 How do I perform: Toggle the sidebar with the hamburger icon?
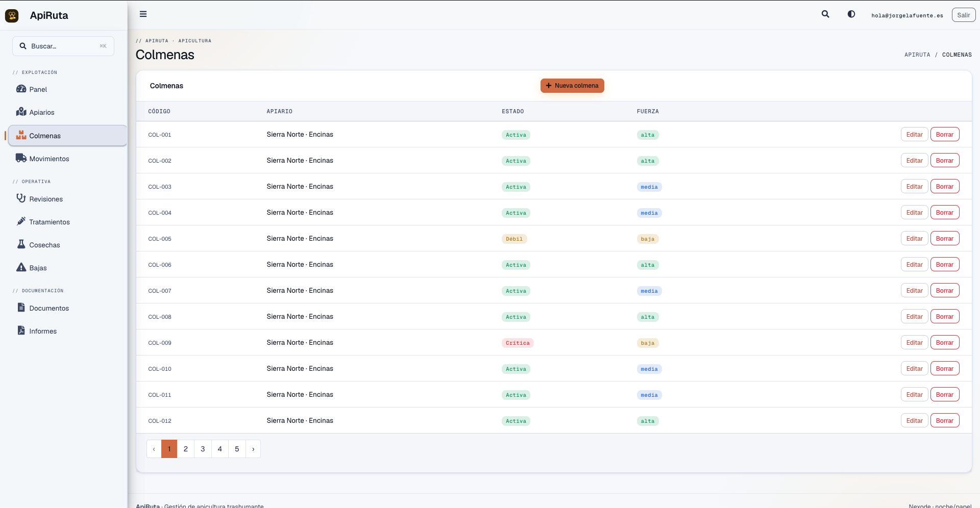tap(143, 14)
